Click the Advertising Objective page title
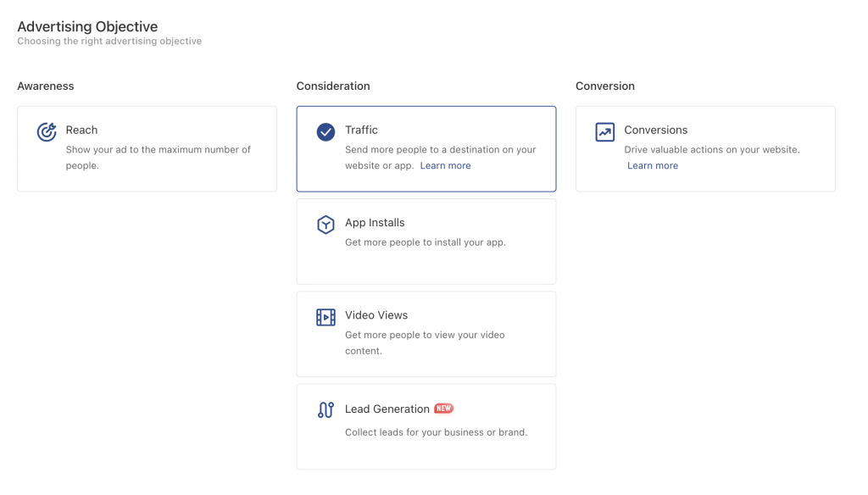Viewport: 868px width, 495px height. point(87,26)
